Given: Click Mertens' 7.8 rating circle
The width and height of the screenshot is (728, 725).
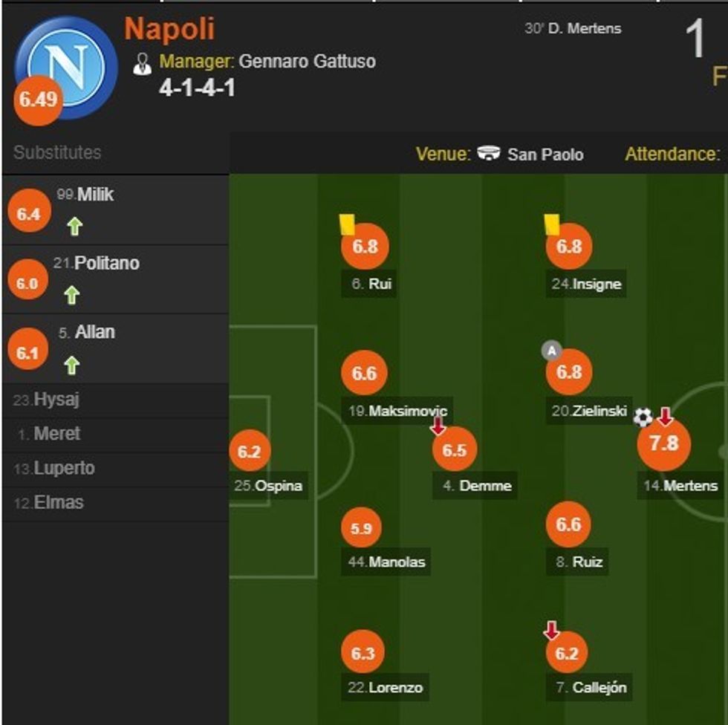Looking at the screenshot, I should click(664, 443).
